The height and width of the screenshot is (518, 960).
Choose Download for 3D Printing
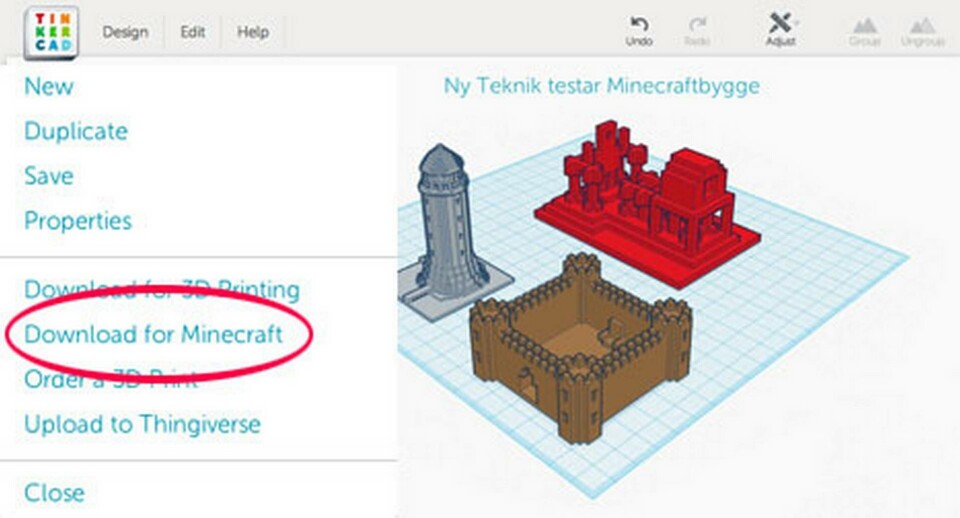click(x=162, y=290)
